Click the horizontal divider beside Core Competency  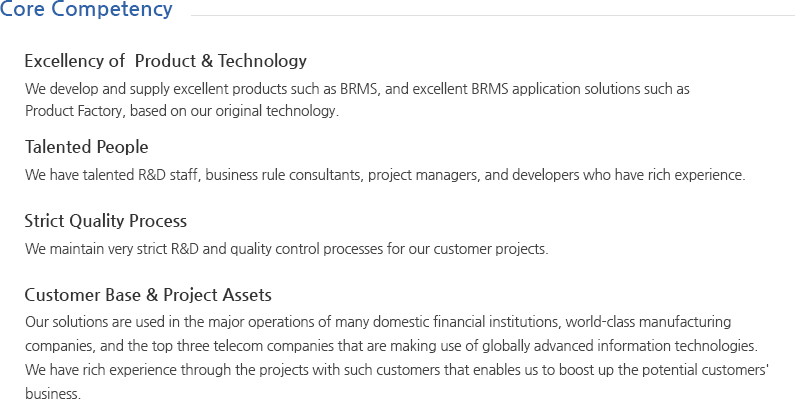click(x=492, y=15)
